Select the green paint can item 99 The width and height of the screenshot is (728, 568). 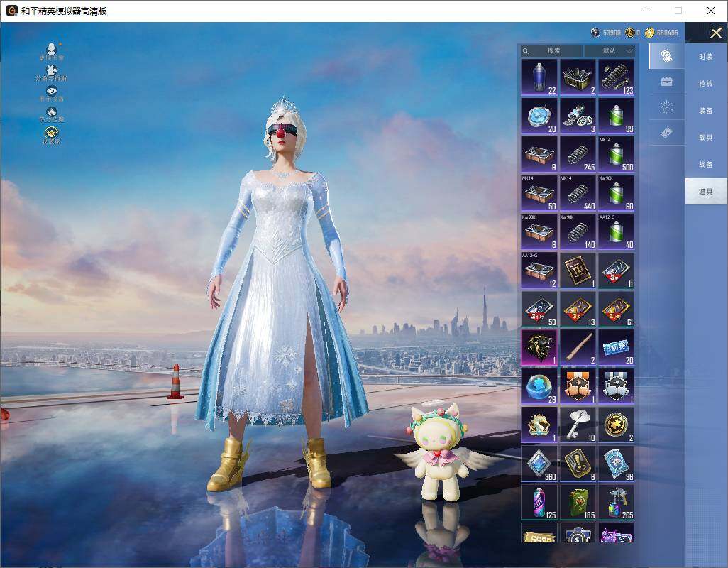[x=616, y=116]
